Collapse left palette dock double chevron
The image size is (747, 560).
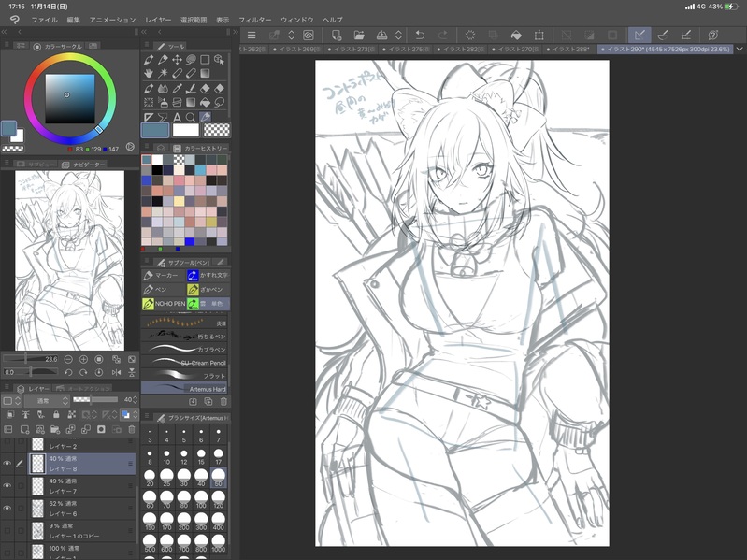pyautogui.click(x=5, y=32)
